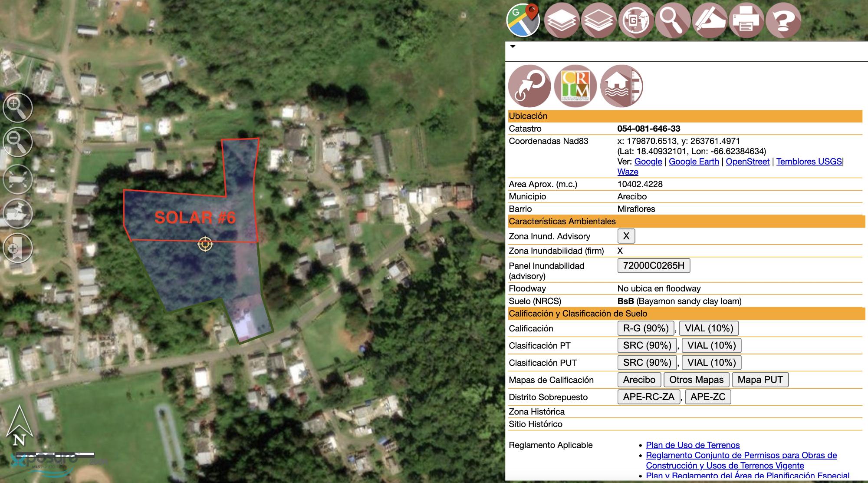Screen dimensions: 868x483
Task: Click the magnifying glass search tool
Action: click(672, 20)
